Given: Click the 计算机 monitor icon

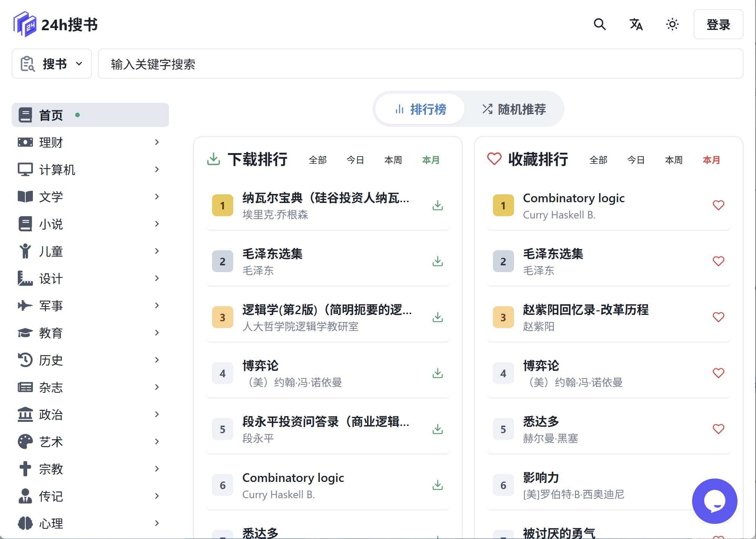Looking at the screenshot, I should click(25, 169).
